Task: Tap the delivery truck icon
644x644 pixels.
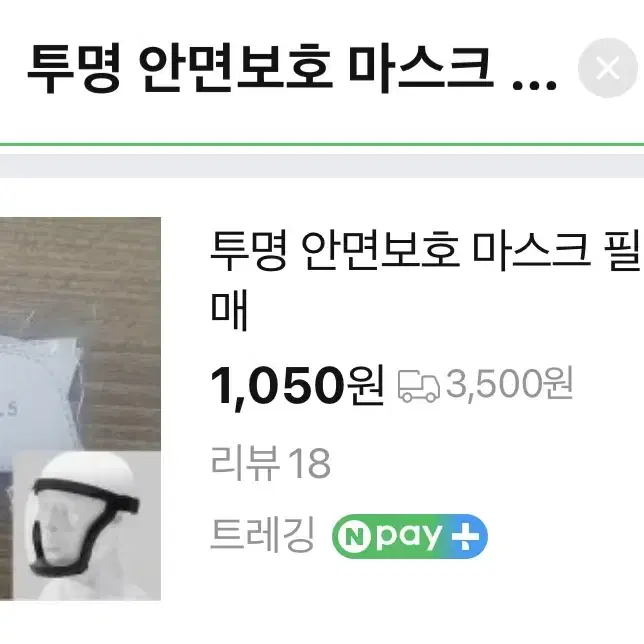Action: pos(419,386)
